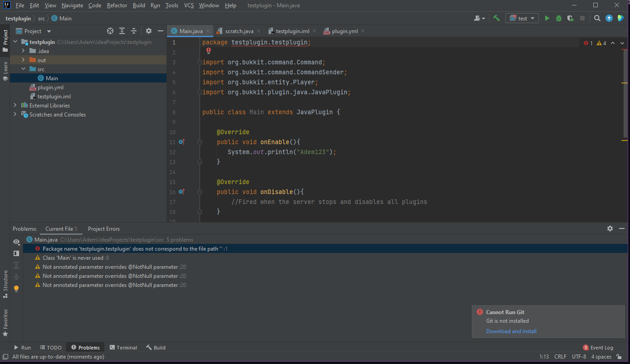The width and height of the screenshot is (630, 364).
Task: Open the user account icon in the toolbar
Action: (x=479, y=18)
